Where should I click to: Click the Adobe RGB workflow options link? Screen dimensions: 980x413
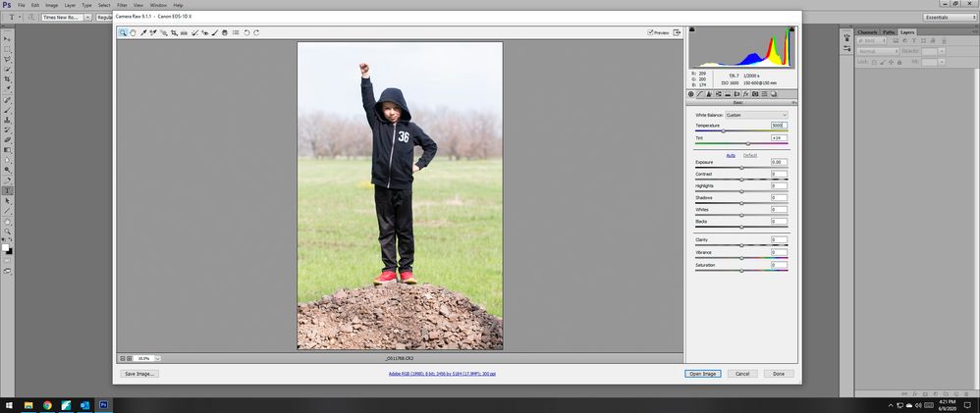tap(442, 374)
